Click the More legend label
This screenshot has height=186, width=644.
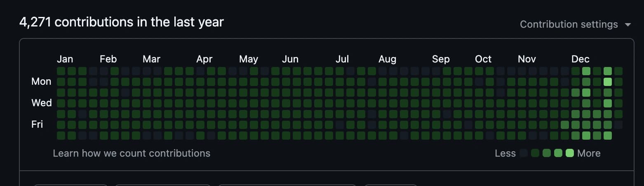(589, 153)
